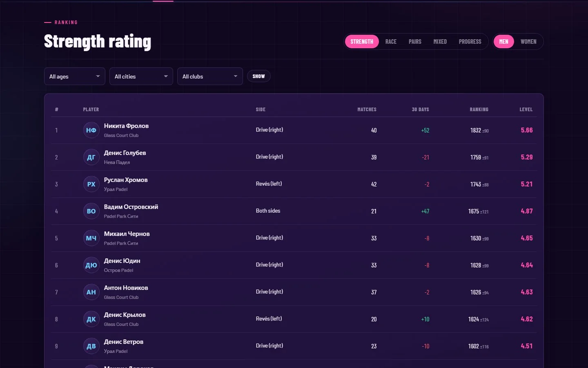Click ranking value 1759
Screen dimensions: 588x368
476,157
